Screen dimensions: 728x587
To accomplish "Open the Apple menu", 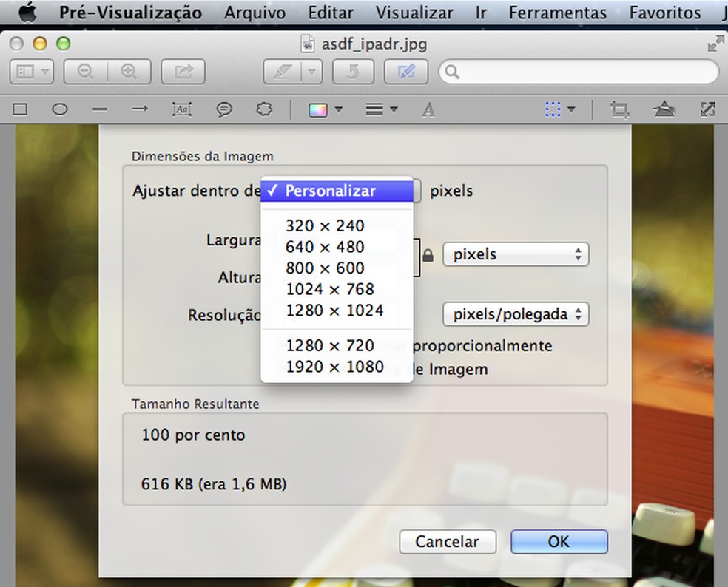I will 27,12.
